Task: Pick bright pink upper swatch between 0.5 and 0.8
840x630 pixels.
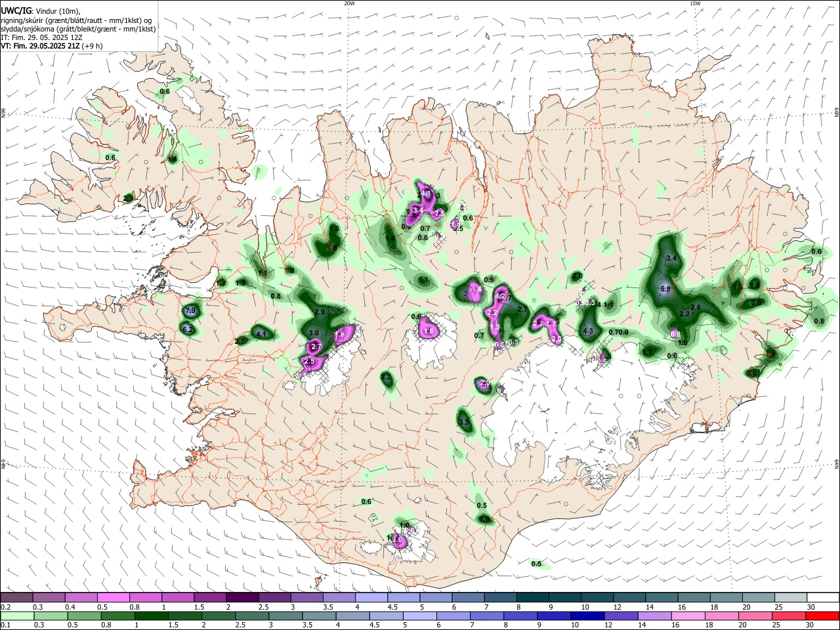Action: click(x=113, y=598)
